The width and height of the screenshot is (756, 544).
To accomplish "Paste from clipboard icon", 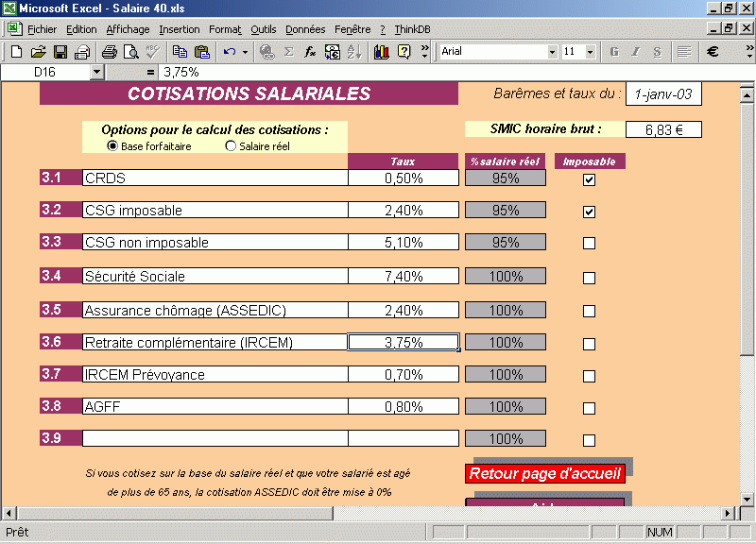I will point(202,52).
